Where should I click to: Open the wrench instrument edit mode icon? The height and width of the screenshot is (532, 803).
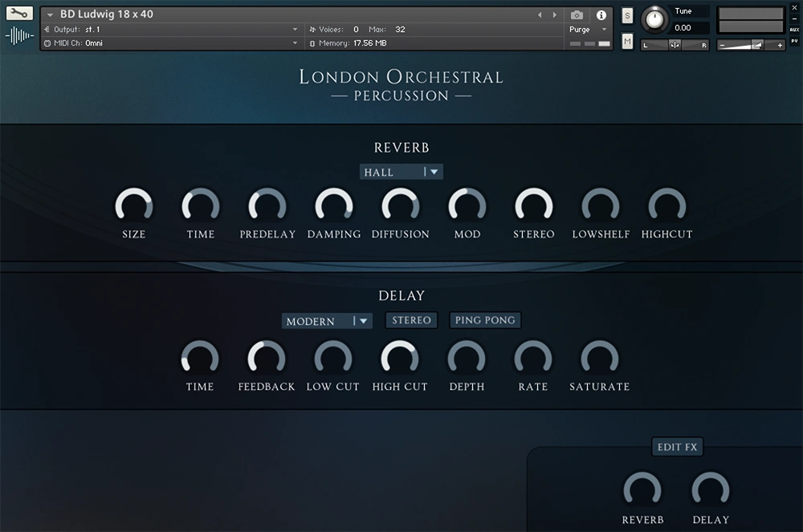tap(19, 14)
